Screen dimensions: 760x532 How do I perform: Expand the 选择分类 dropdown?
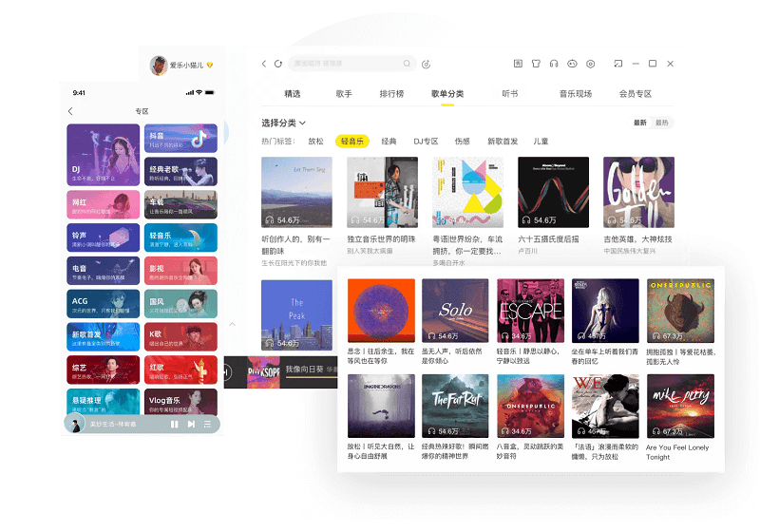[284, 123]
